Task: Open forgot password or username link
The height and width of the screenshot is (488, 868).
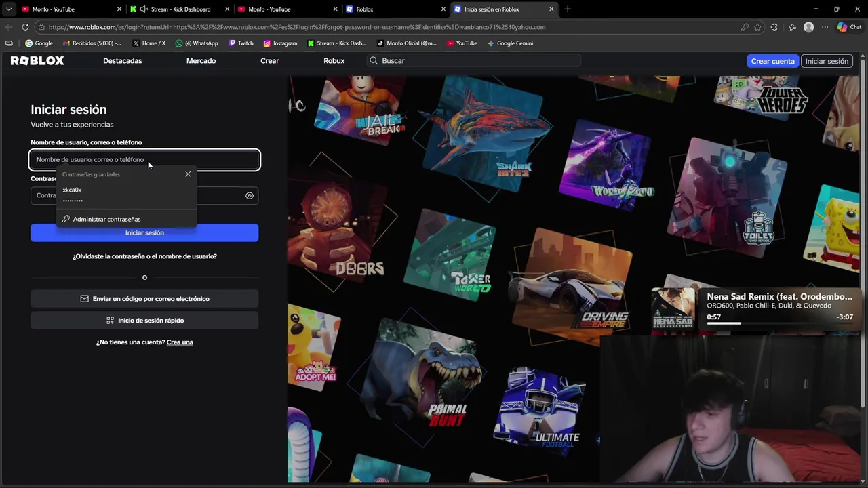Action: click(144, 256)
